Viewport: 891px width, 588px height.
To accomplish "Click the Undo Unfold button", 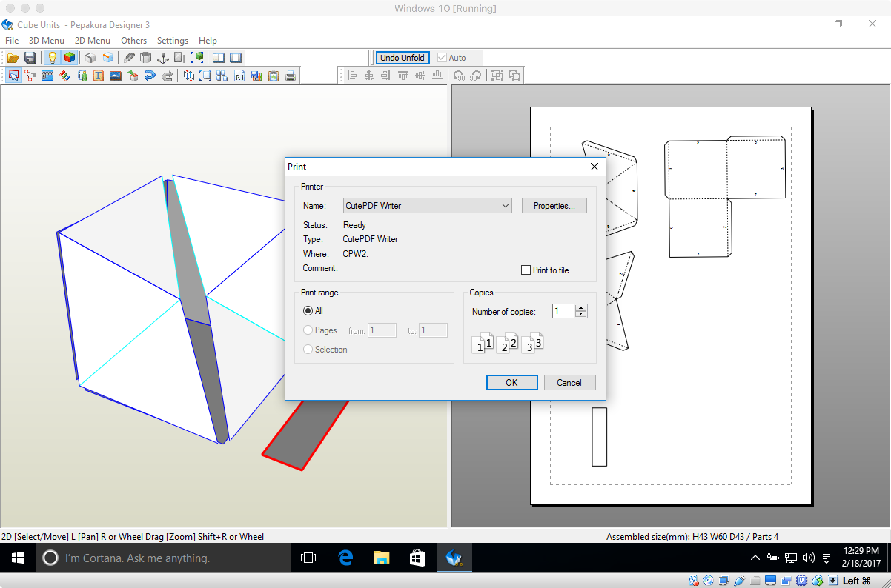I will pos(401,57).
